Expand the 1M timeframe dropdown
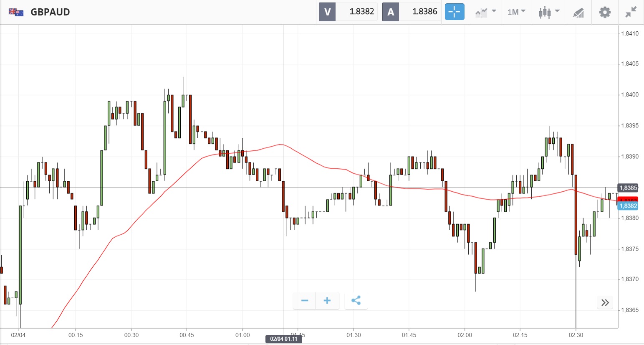This screenshot has width=644, height=345. (x=516, y=12)
